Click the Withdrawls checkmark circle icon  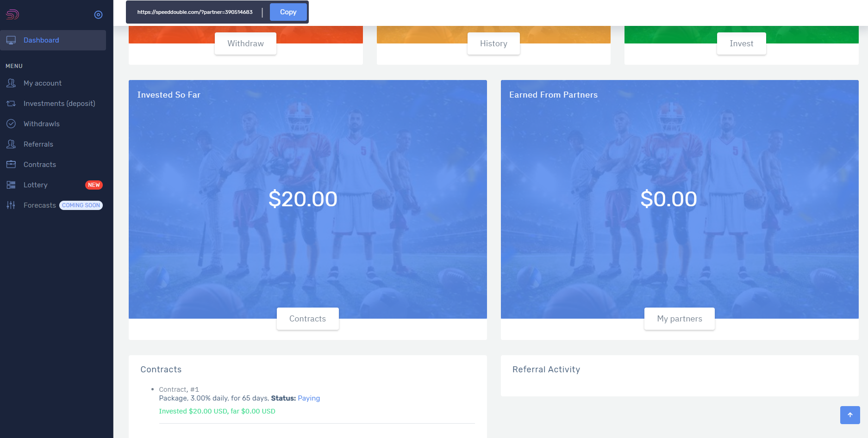11,124
